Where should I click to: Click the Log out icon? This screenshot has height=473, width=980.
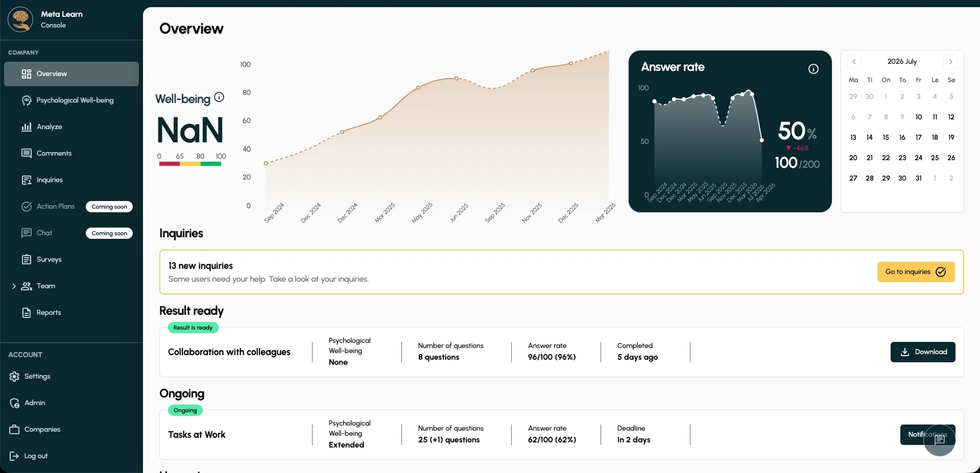click(14, 456)
